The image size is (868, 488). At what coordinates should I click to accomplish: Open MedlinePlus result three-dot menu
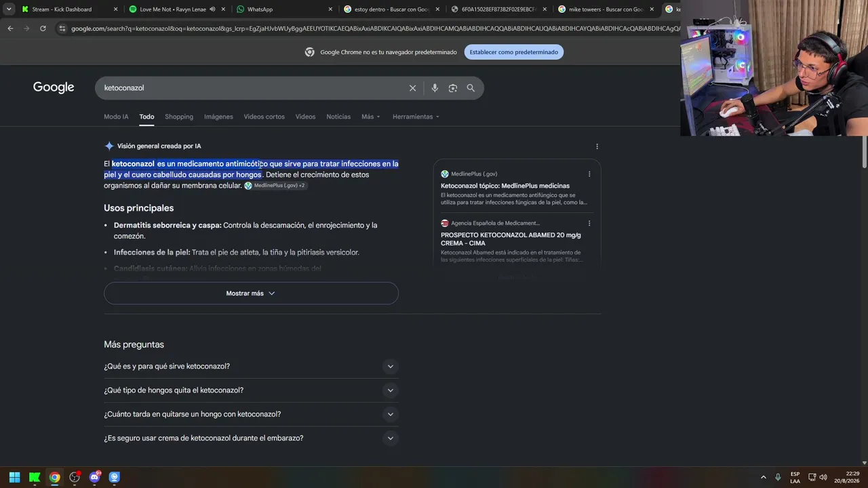pyautogui.click(x=589, y=174)
